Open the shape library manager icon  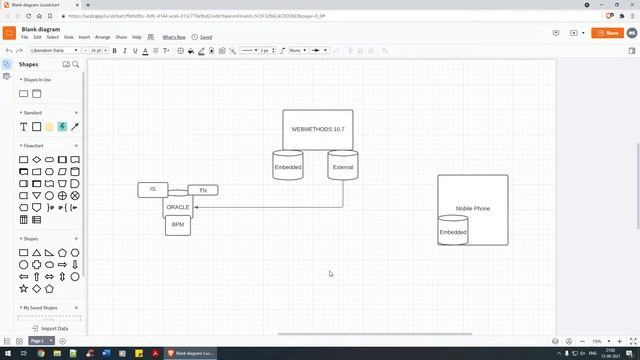[66, 64]
